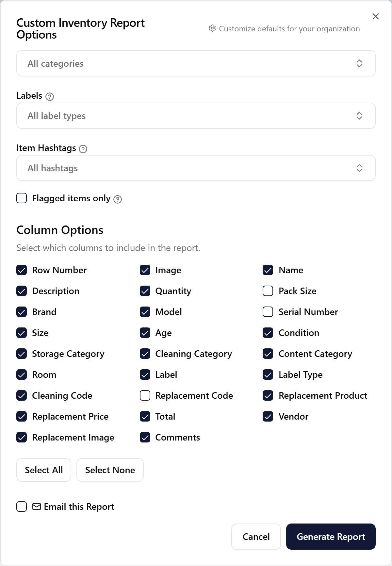This screenshot has height=566, width=392.
Task: Open the All label types dropdown
Action: tap(196, 116)
